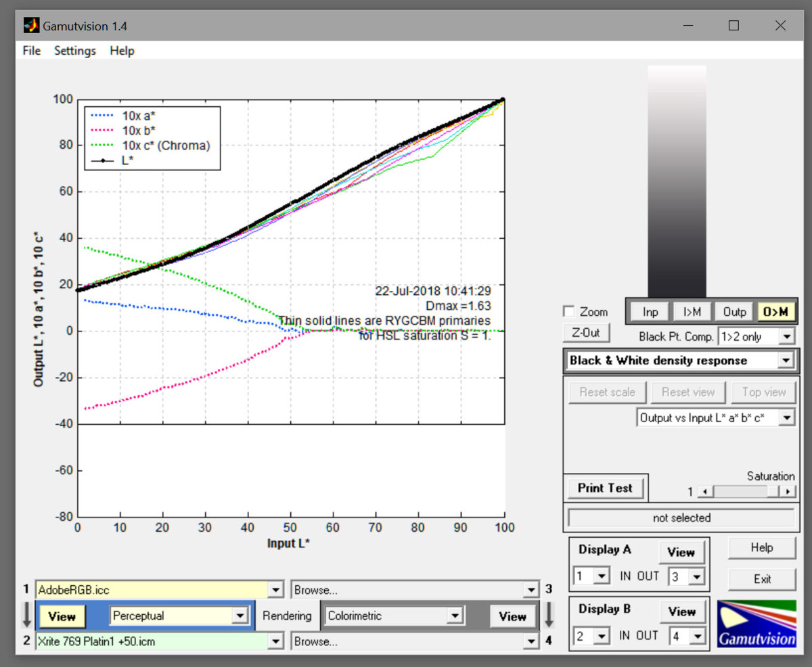
Task: Click the Saturation slider right arrow
Action: pos(788,492)
